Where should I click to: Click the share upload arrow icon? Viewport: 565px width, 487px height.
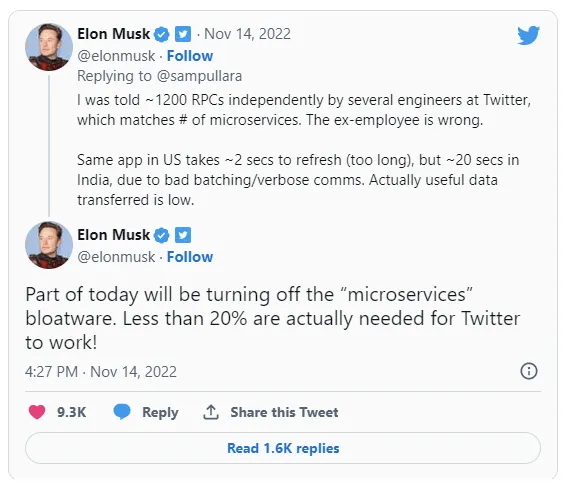[211, 412]
